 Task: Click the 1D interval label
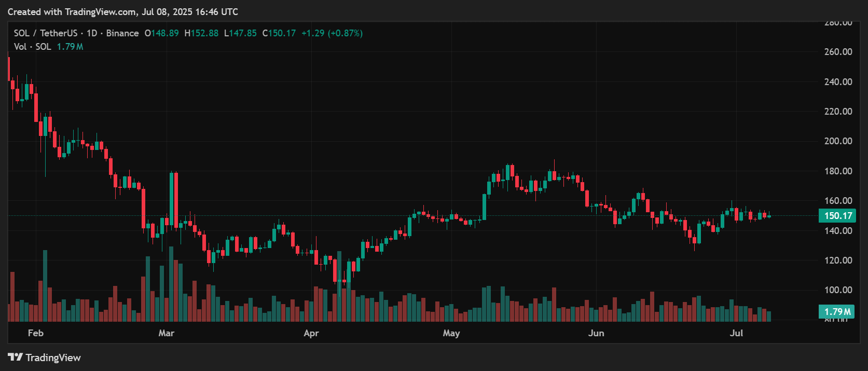tap(92, 33)
